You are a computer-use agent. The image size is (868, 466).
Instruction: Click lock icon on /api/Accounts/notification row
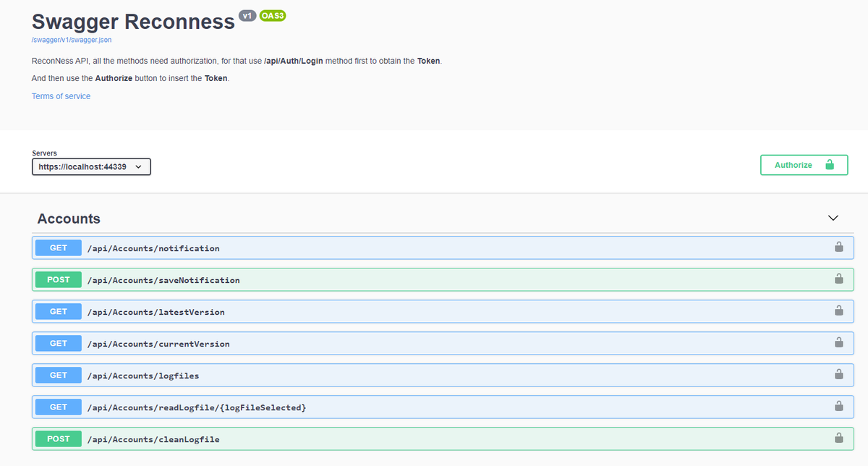(x=838, y=247)
